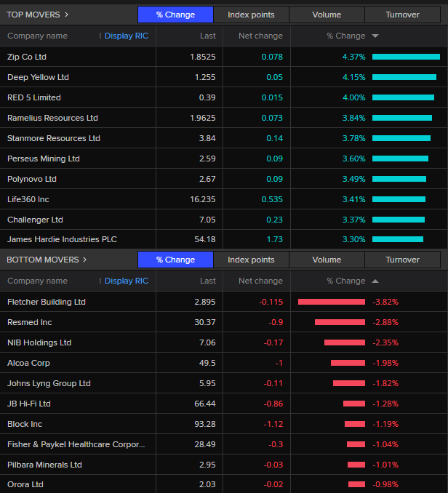Switch Bottom Movers to Volume tab
Screen dimensions: 448x493
click(327, 260)
